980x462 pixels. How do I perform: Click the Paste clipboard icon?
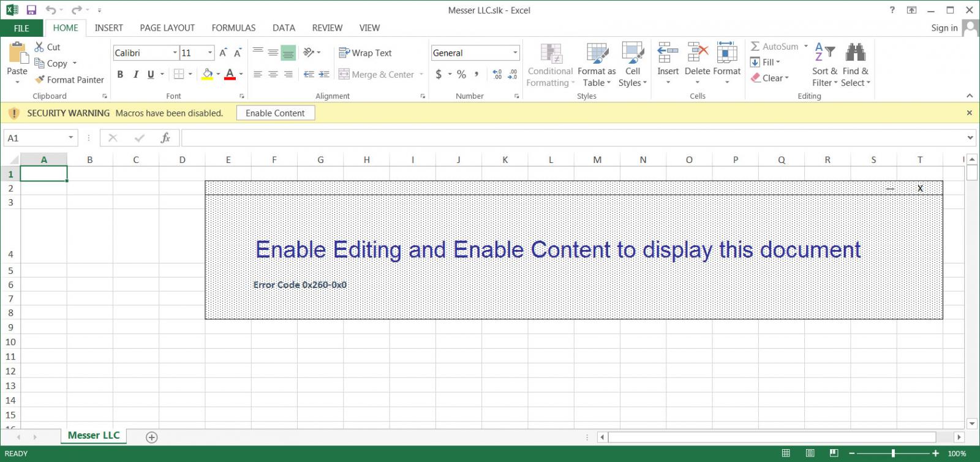[x=18, y=53]
